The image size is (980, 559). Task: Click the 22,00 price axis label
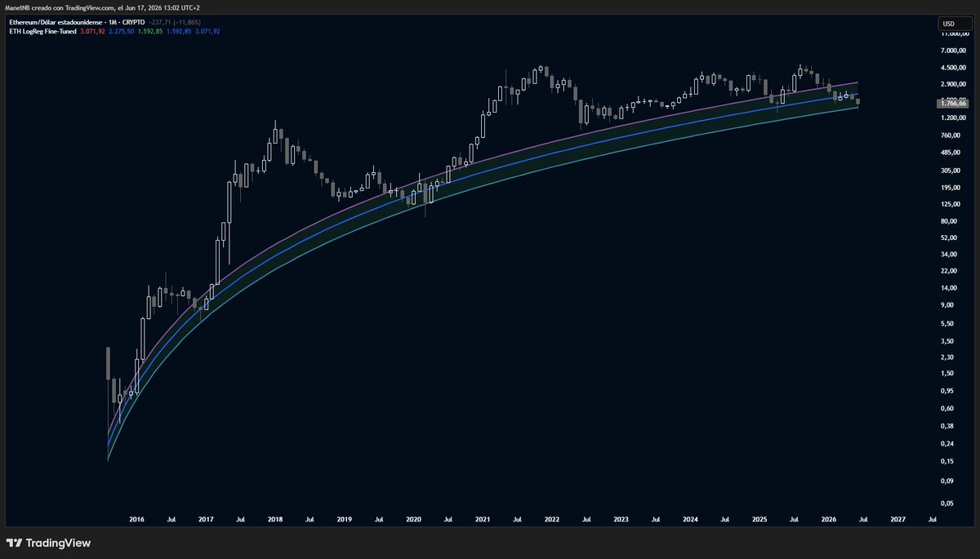click(x=949, y=271)
